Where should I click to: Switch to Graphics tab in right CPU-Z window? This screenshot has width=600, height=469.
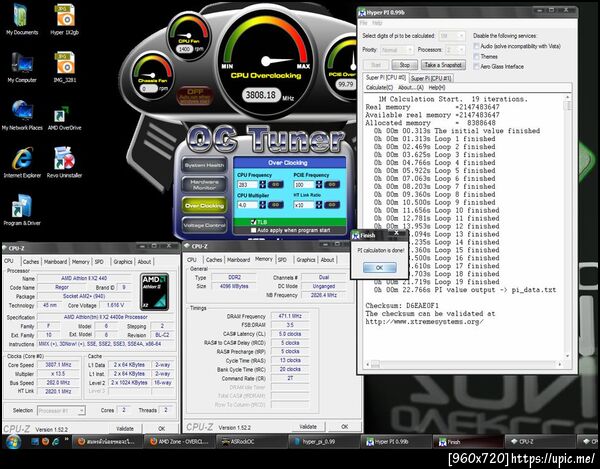click(306, 260)
